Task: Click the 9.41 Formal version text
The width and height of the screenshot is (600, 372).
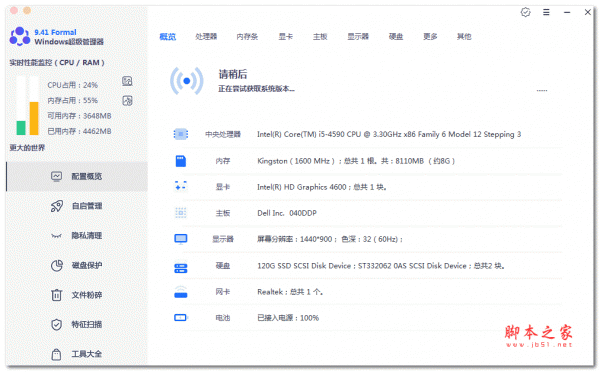Action: pos(55,32)
